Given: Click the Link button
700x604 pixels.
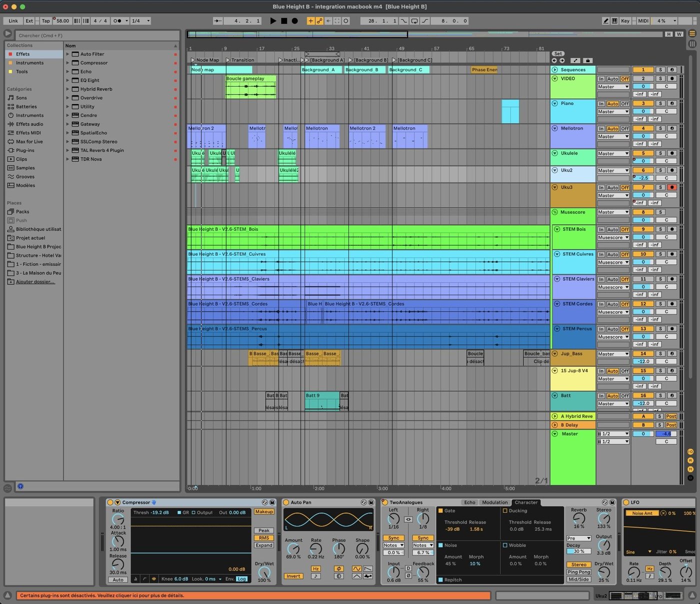Looking at the screenshot, I should tap(13, 21).
